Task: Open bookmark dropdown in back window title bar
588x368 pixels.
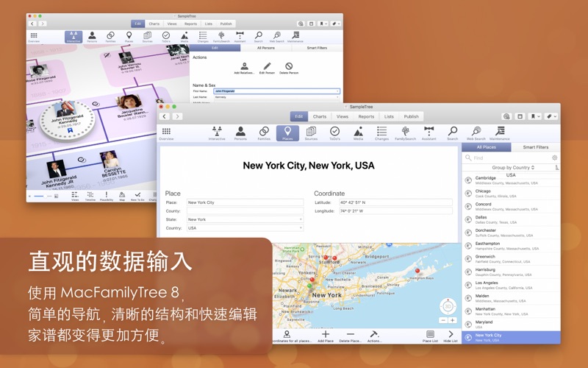Action: [323, 24]
